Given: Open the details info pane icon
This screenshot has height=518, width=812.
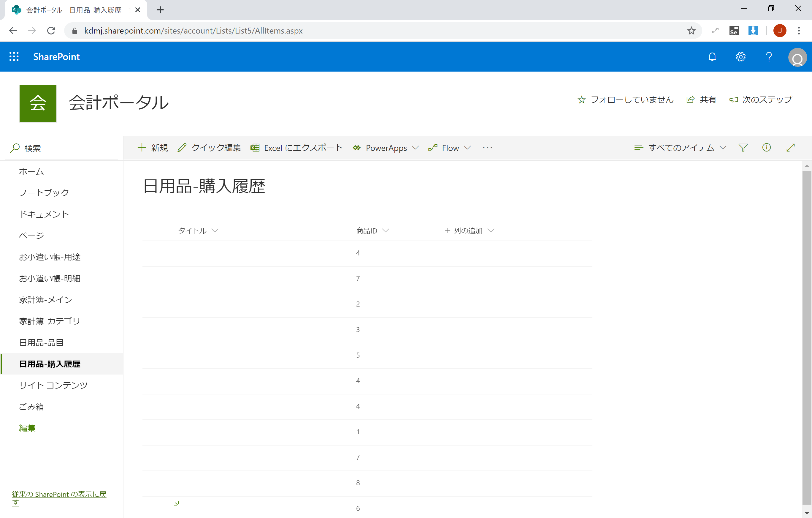Looking at the screenshot, I should tap(766, 148).
